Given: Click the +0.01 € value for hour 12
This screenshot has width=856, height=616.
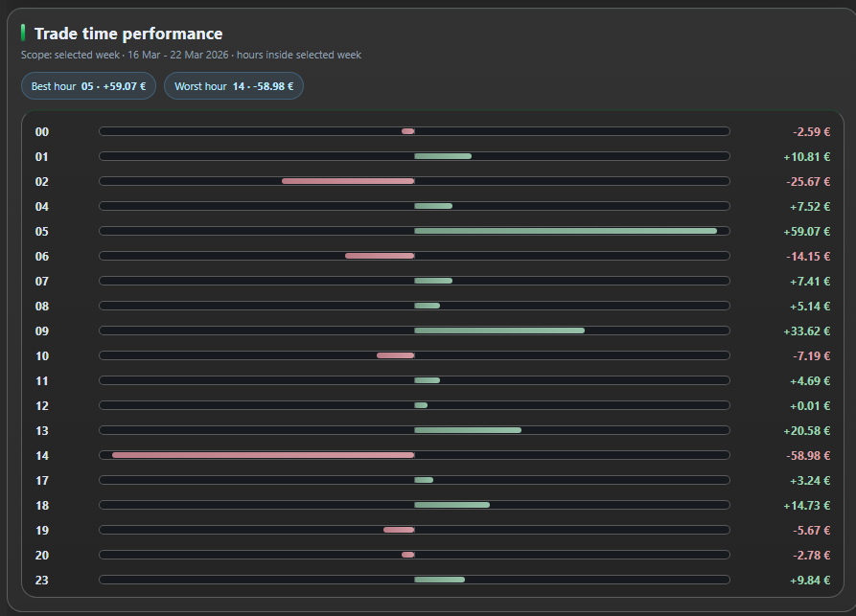Looking at the screenshot, I should [x=808, y=405].
